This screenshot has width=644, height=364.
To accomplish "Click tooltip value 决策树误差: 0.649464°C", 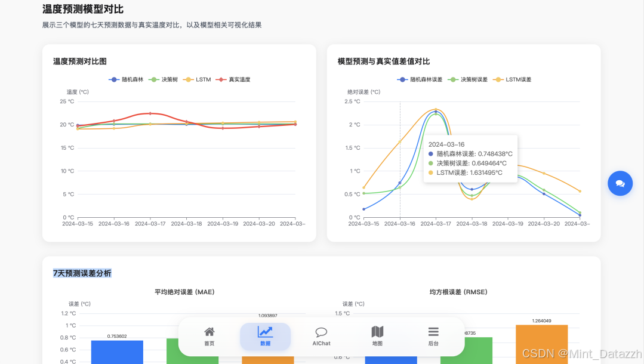I will point(467,163).
